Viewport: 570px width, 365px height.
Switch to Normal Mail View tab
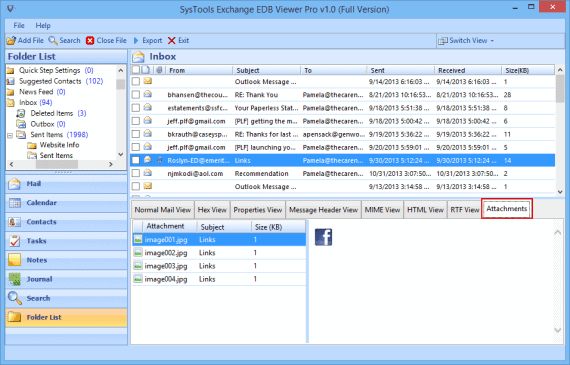(162, 210)
